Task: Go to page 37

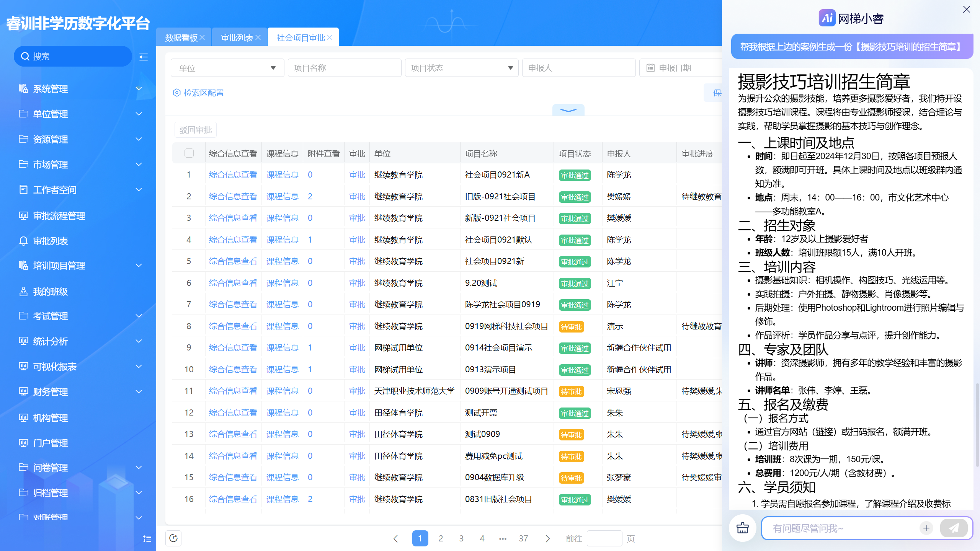Action: point(523,539)
